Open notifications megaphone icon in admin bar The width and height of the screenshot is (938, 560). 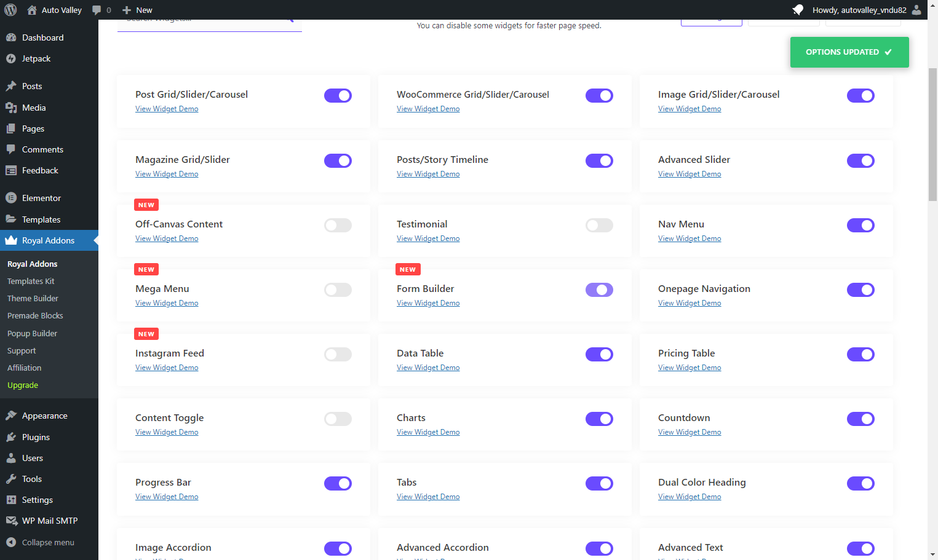(x=798, y=10)
